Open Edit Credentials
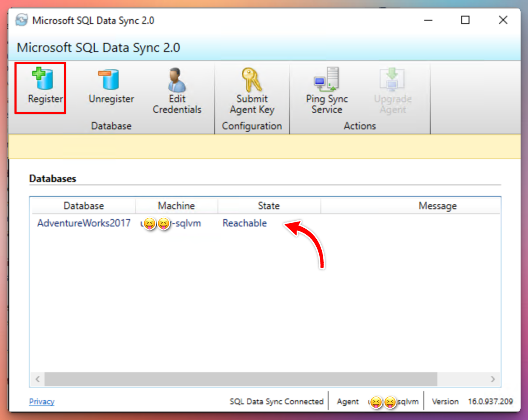 (177, 91)
